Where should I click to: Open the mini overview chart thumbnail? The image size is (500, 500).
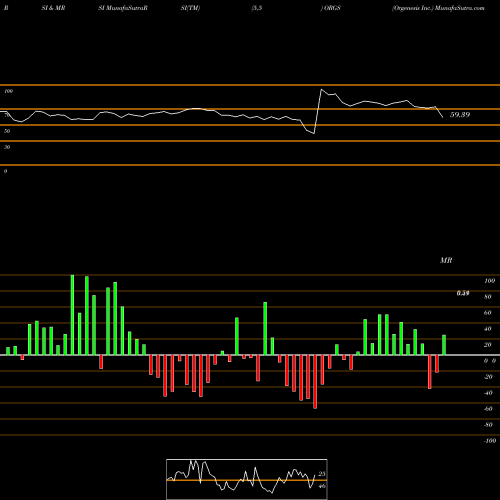247,479
